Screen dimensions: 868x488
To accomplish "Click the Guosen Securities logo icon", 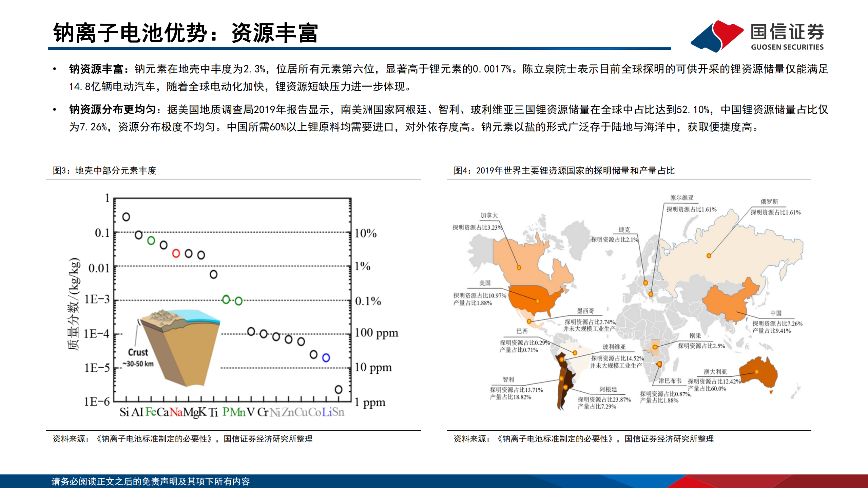I will 720,35.
